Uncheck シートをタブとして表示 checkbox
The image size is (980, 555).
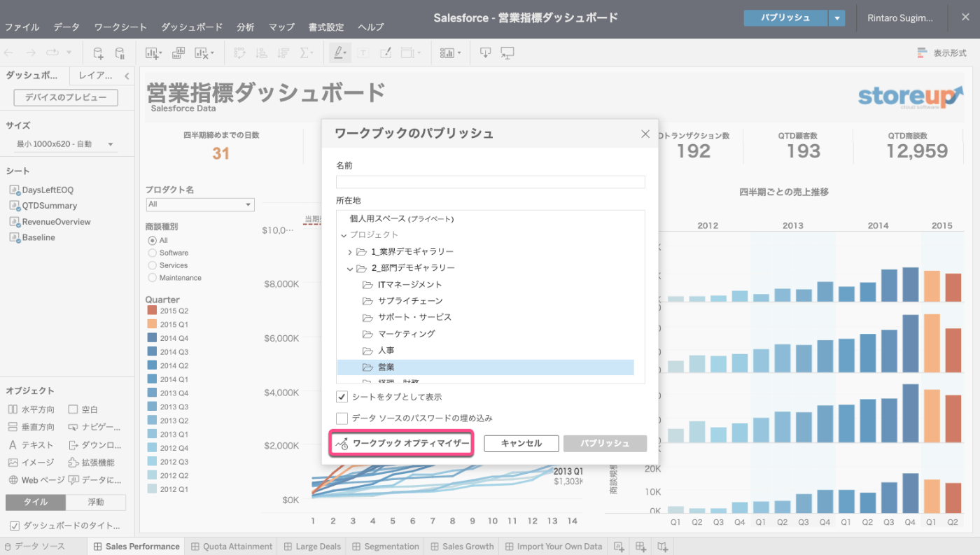(342, 397)
